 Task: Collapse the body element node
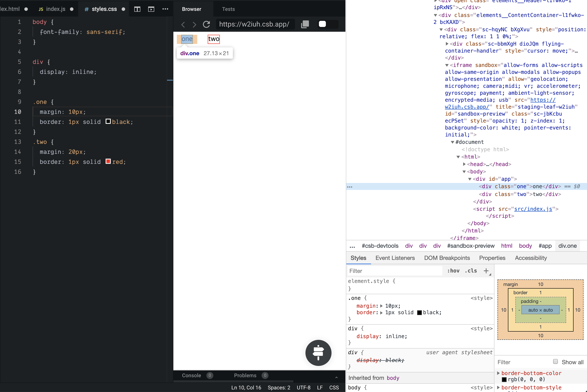click(x=464, y=171)
